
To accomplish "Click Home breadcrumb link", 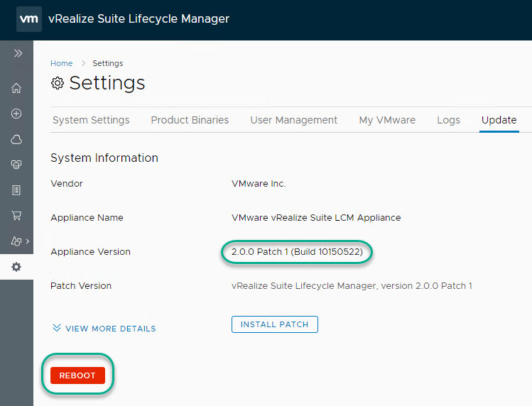I will click(x=61, y=63).
